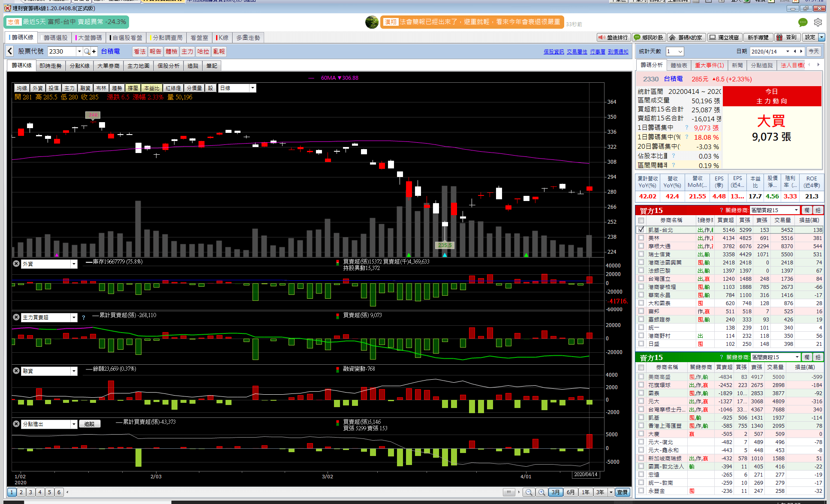Click help question mark next to 主力買賣超
Viewport: 830px width, 504px height.
tap(84, 318)
